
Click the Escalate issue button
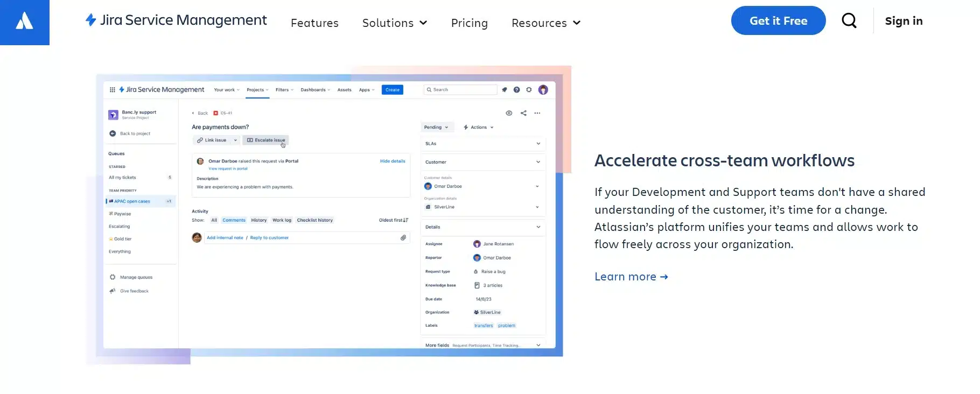[x=266, y=140]
